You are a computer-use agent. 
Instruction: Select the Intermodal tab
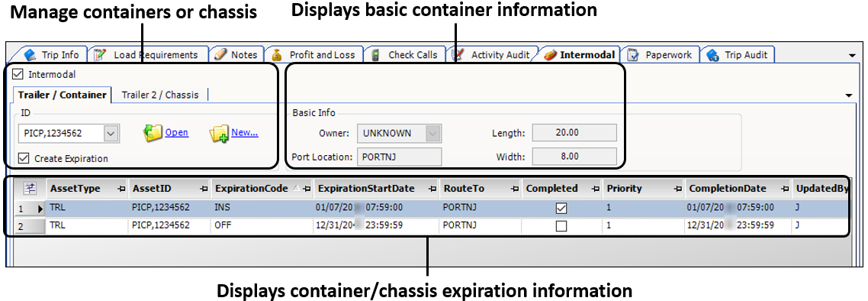tap(580, 55)
